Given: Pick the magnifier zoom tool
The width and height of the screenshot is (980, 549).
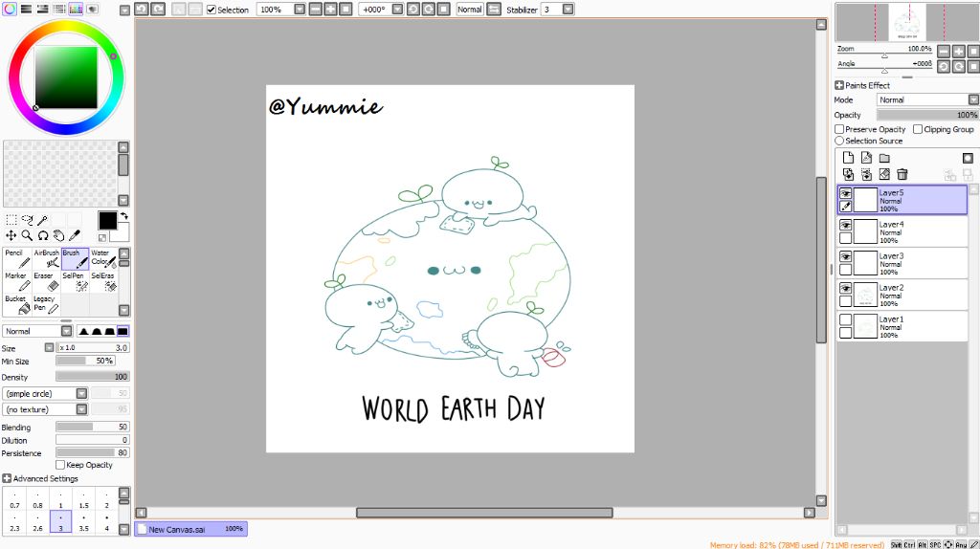Looking at the screenshot, I should coord(27,235).
